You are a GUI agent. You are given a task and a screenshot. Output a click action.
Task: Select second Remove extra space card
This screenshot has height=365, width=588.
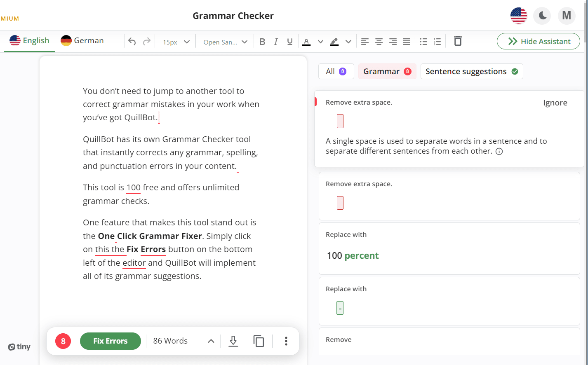[449, 196]
